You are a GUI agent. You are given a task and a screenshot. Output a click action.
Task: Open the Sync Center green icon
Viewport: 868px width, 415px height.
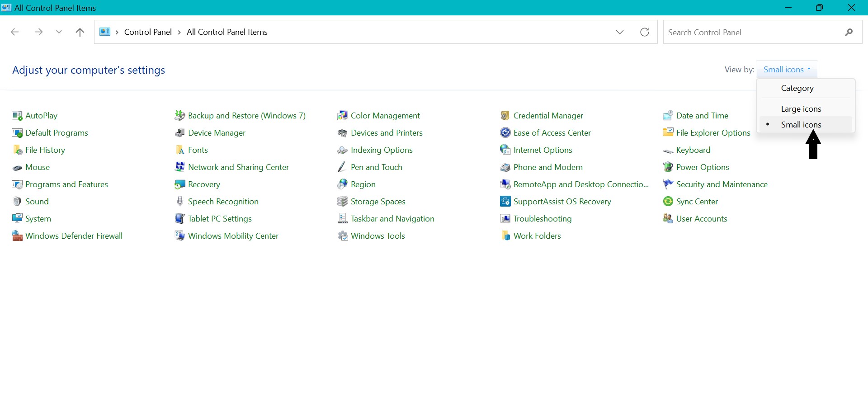coord(668,202)
